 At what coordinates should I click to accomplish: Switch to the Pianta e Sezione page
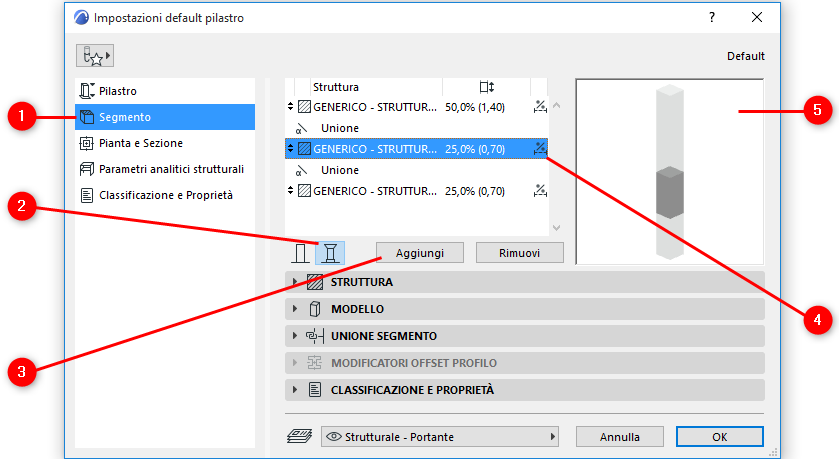(x=140, y=143)
